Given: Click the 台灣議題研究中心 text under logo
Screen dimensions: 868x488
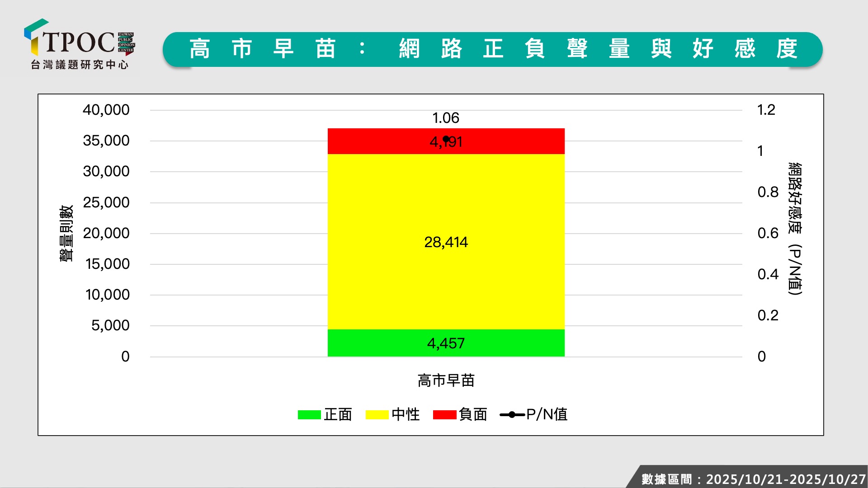Looking at the screenshot, I should click(80, 65).
